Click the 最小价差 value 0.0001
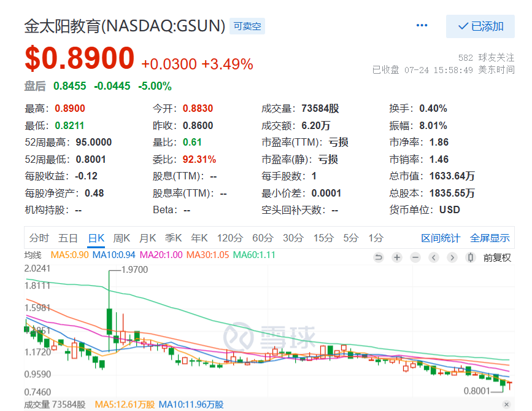 click(x=326, y=193)
